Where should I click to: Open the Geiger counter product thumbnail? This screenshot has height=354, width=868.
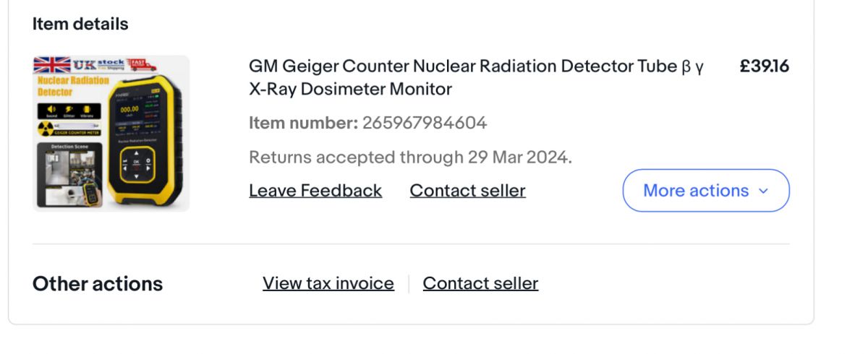click(111, 134)
